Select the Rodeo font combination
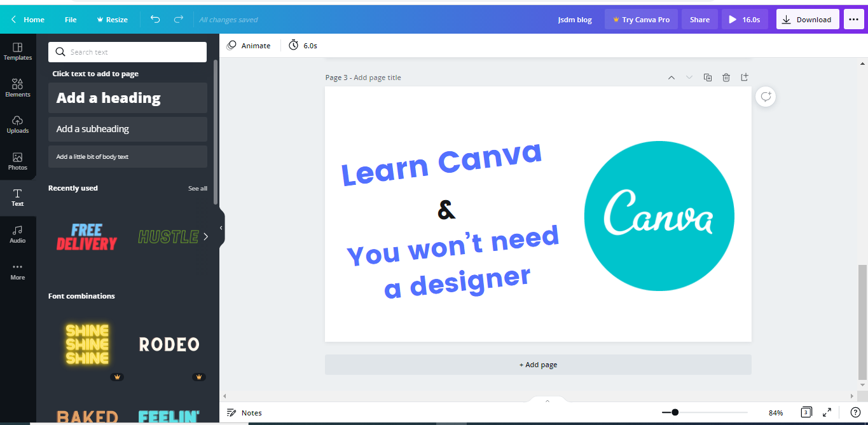 [x=169, y=345]
